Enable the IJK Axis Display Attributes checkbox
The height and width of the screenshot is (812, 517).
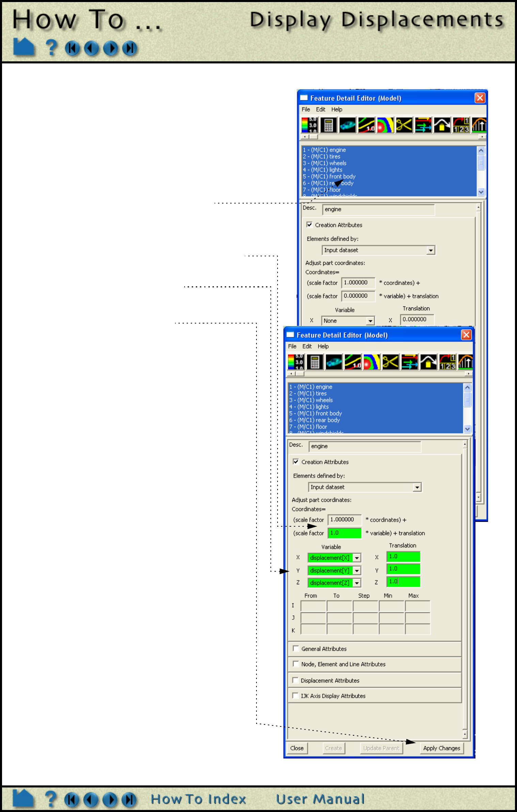(x=295, y=695)
